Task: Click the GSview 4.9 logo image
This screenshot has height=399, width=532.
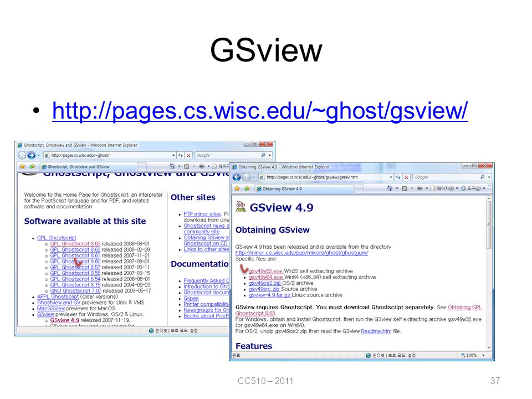Action: coord(241,206)
